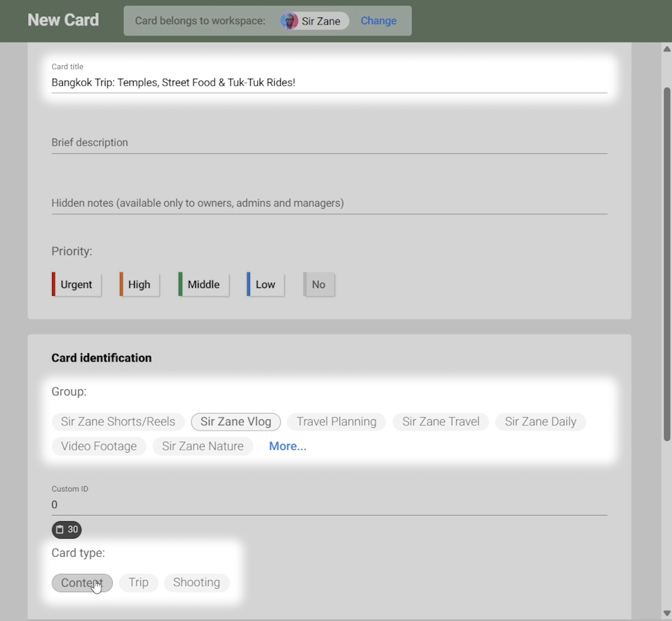Set priority to Urgent
Screen dimensions: 672x621
[76, 285]
